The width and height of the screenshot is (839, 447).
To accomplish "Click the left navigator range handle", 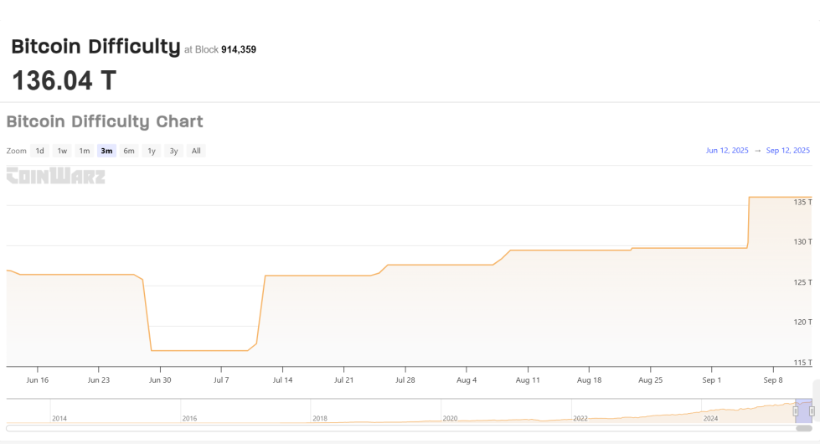I will point(796,411).
